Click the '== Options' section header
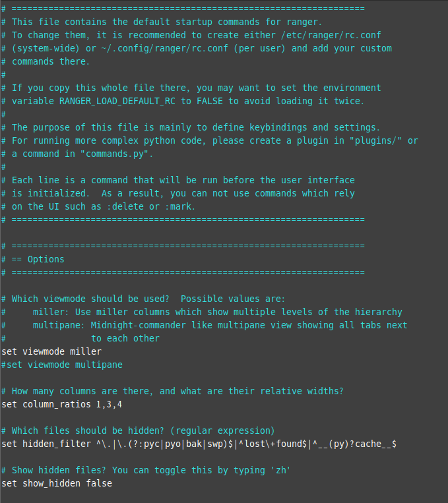448x503 pixels. point(38,259)
